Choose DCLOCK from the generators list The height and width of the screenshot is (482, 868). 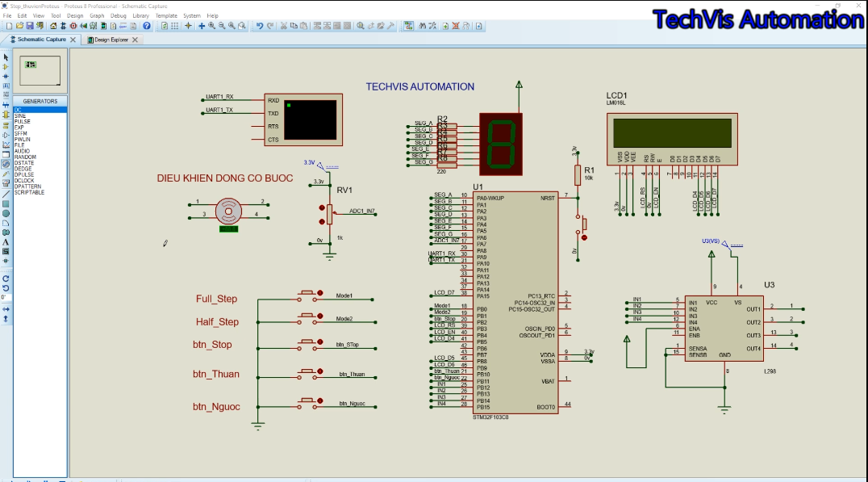[40, 181]
